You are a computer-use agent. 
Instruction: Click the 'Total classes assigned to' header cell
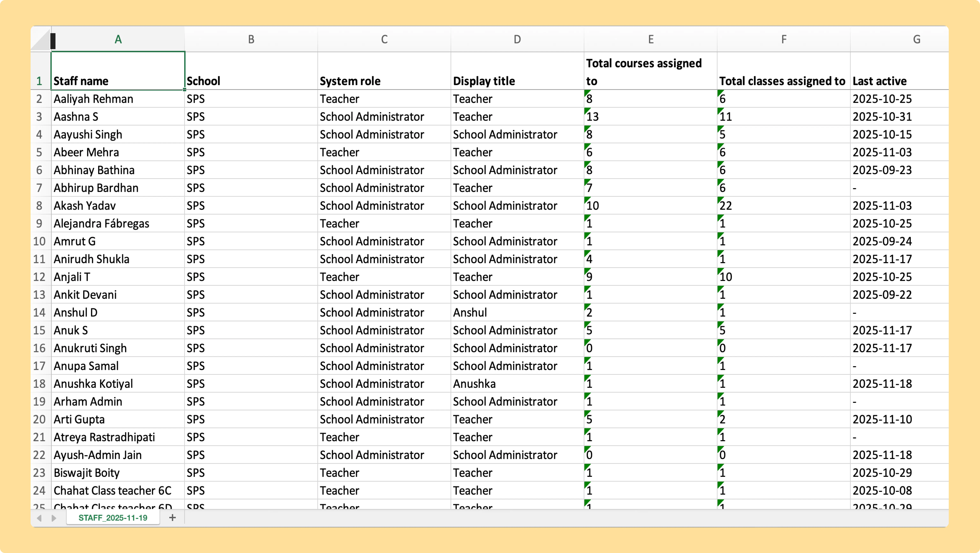[784, 71]
